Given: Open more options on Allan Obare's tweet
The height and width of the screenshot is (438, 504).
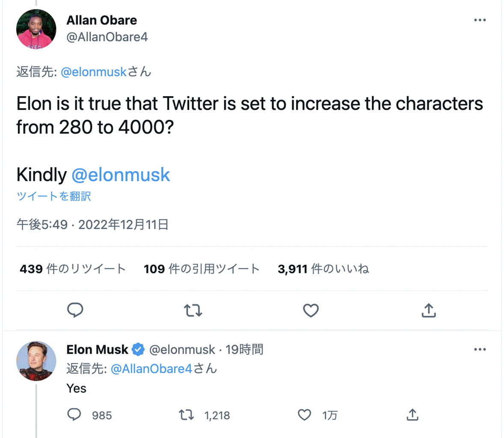Looking at the screenshot, I should click(480, 20).
